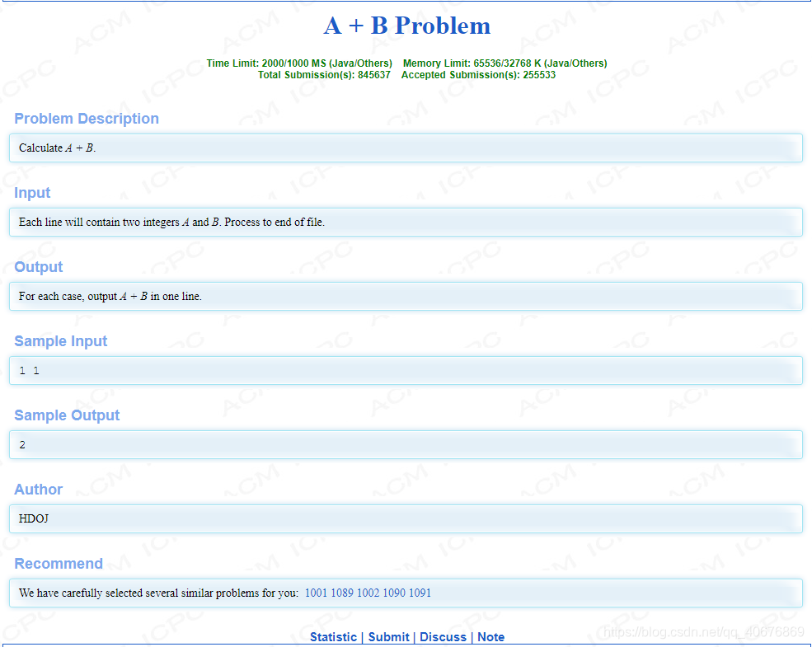
Task: Open recommended problem 1089
Action: click(x=342, y=593)
